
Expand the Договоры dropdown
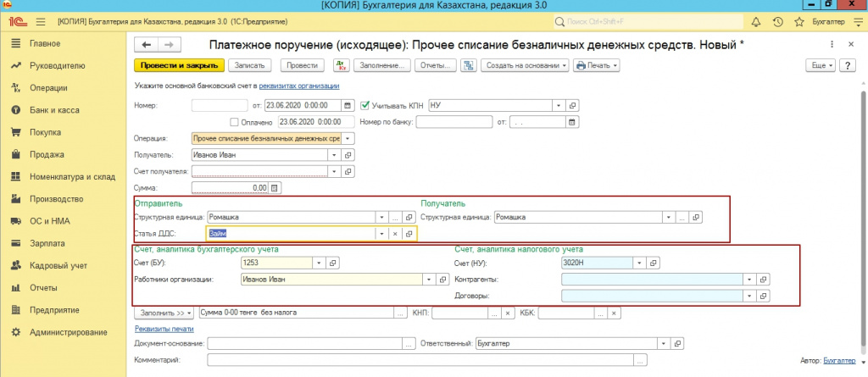[749, 297]
